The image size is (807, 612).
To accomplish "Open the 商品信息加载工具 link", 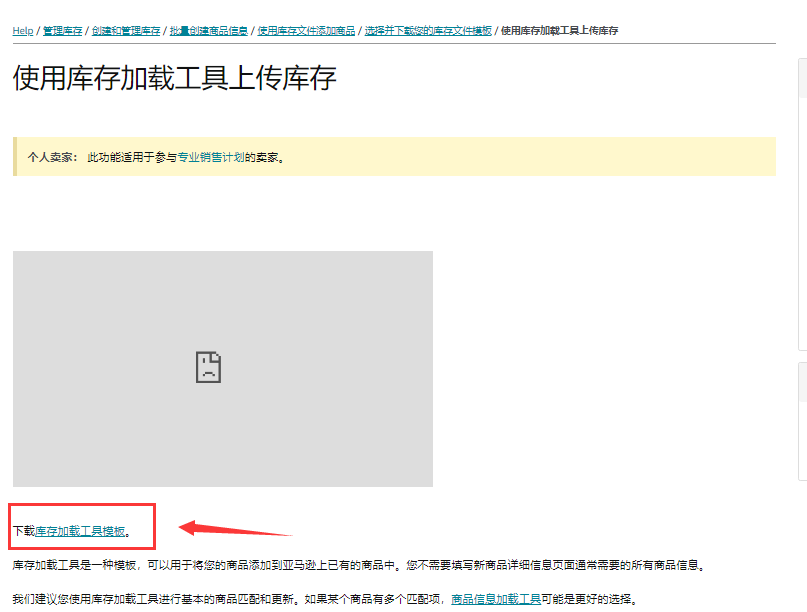I will point(496,599).
